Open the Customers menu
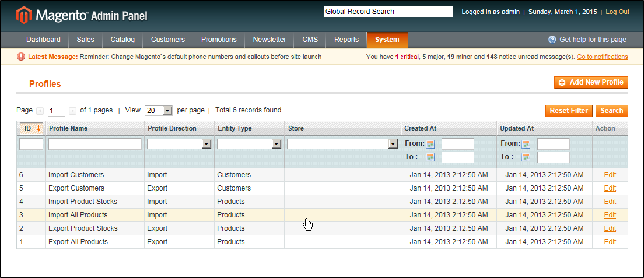644x278 pixels. [168, 40]
